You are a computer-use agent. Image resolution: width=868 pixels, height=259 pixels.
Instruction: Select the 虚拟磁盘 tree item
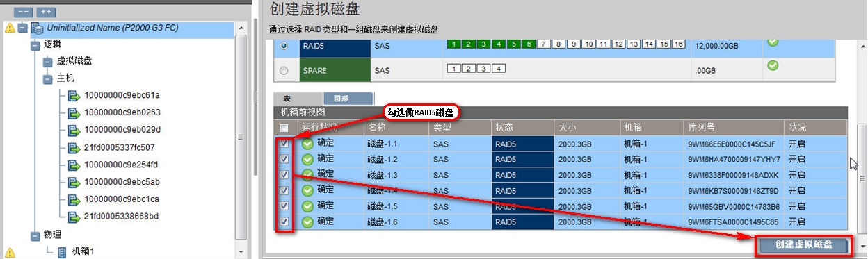(74, 62)
